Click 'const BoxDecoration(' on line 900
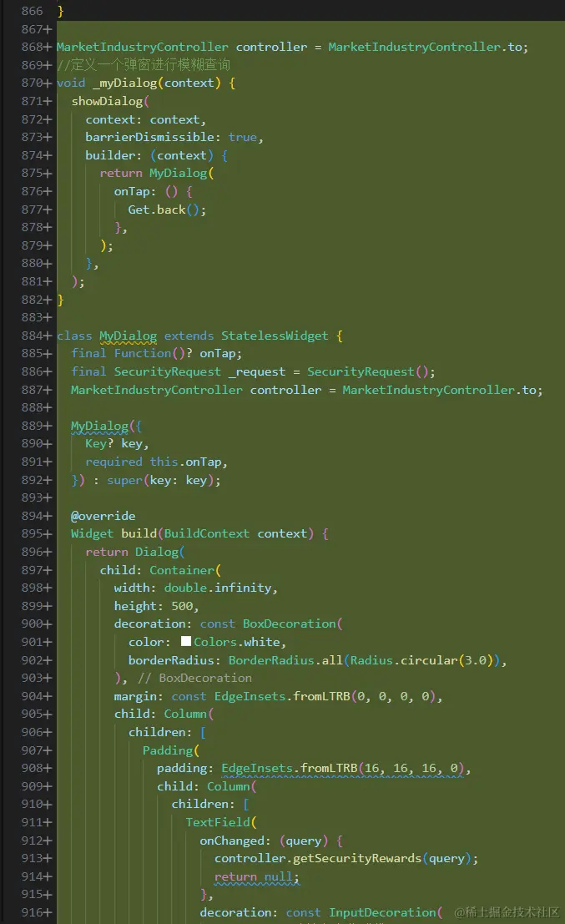 271,624
